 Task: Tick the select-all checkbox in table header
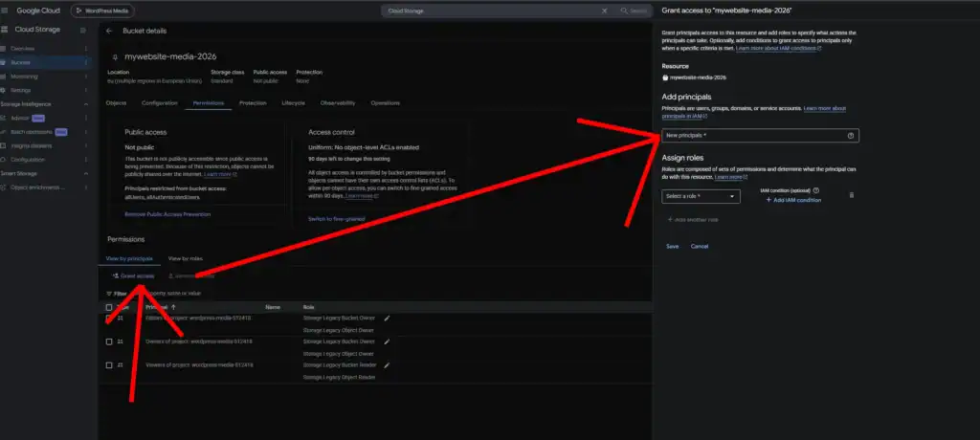click(x=109, y=307)
